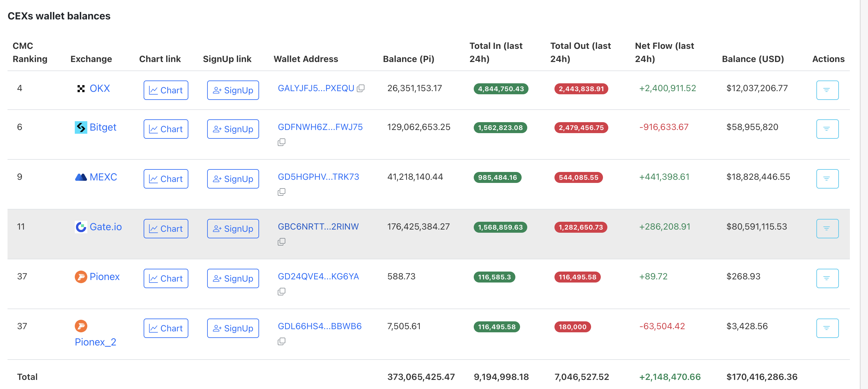
Task: Click SignUp button for Gate.io
Action: [x=233, y=229]
